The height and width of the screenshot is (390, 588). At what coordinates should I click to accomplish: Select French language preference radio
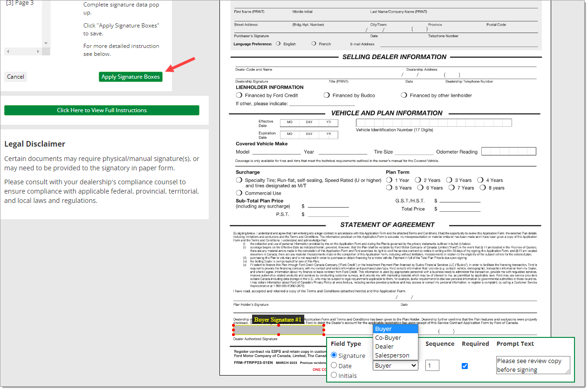coord(314,43)
